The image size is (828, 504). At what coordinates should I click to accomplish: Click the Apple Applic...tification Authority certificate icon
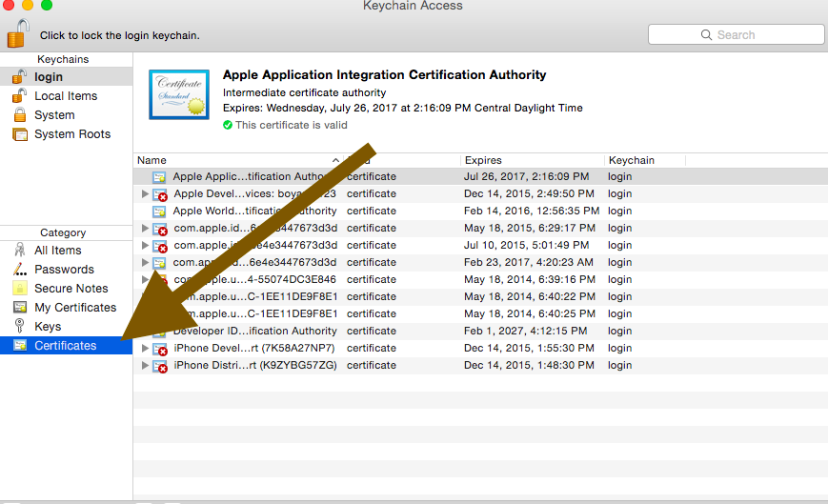click(x=159, y=177)
